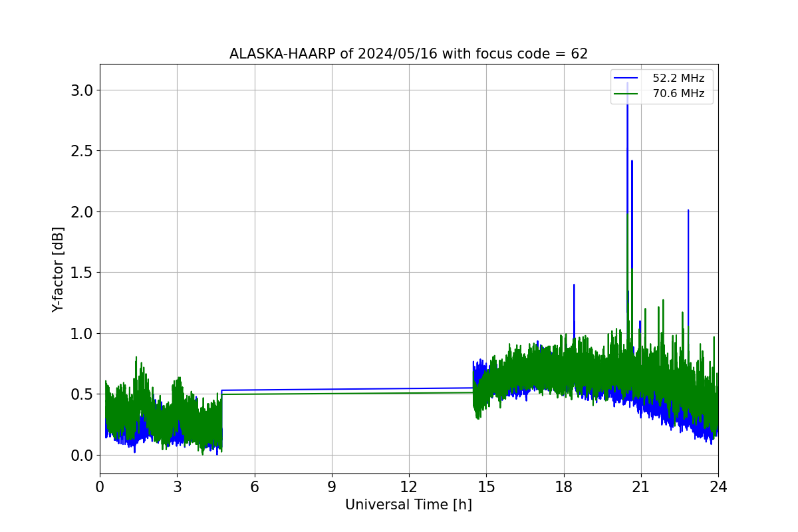Select the 70.6 MHz legend label
The image size is (798, 532).
[x=678, y=94]
